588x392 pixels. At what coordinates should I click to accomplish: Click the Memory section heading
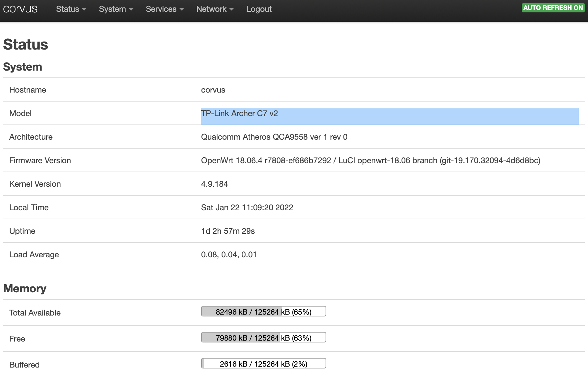pos(25,288)
